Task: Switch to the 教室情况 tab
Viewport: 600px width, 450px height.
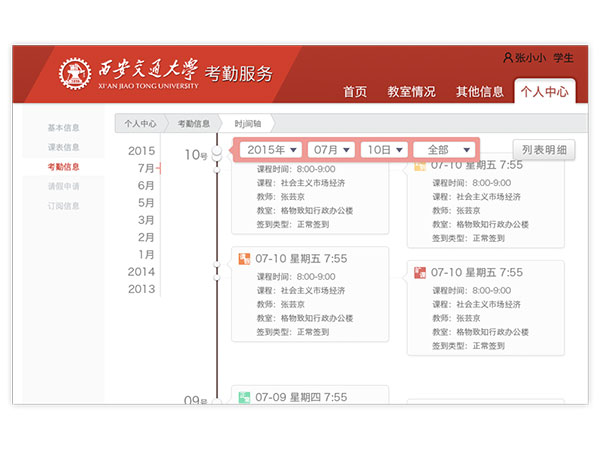Action: (x=411, y=92)
